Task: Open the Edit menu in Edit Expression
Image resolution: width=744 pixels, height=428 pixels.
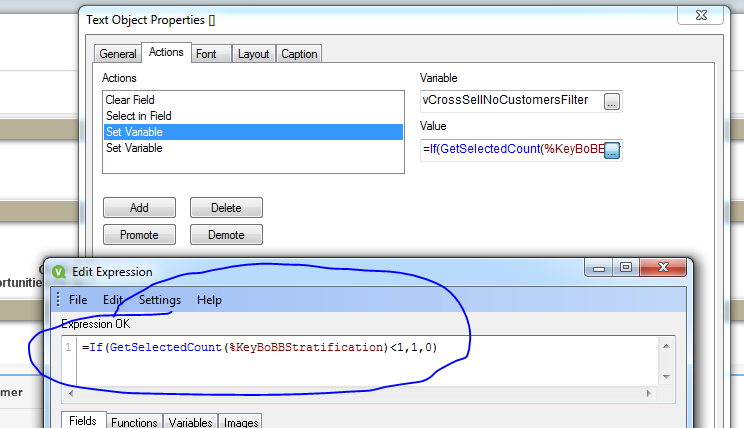Action: (113, 300)
